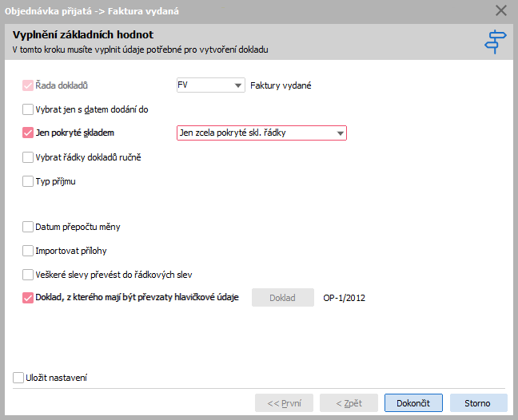Click the OP-1/2012 document reference
Image resolution: width=518 pixels, height=420 pixels.
pos(344,298)
